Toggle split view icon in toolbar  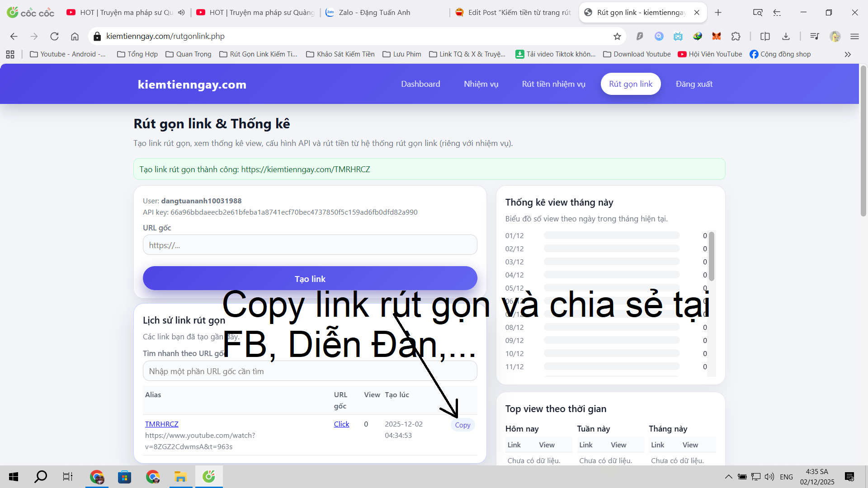[765, 36]
